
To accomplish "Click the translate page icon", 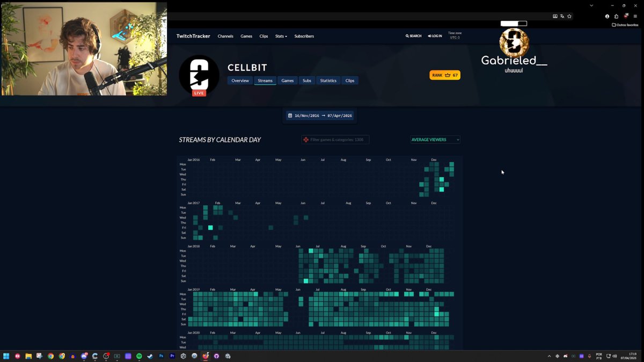I will (562, 16).
